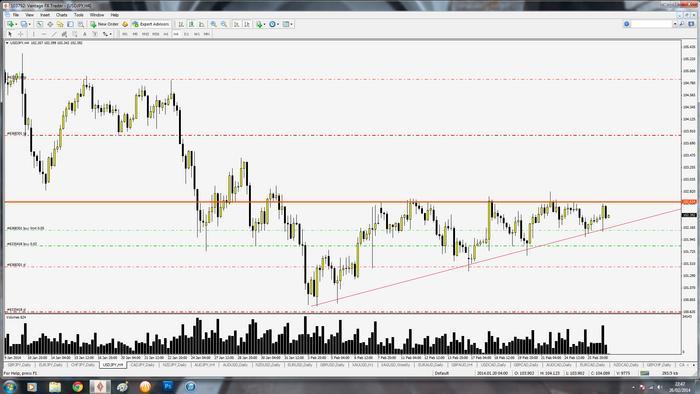Select the Text Label tool
700x394 pixels.
[x=95, y=34]
